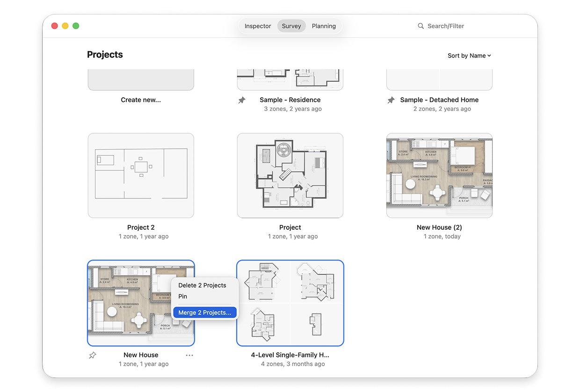Click the Sample - Residence title

(290, 100)
